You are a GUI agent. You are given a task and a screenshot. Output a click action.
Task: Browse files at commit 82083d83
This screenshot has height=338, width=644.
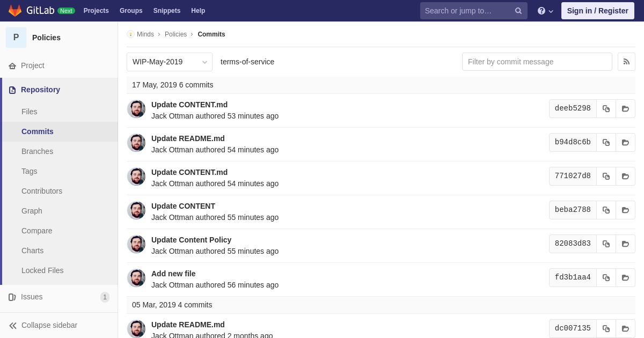coord(625,244)
